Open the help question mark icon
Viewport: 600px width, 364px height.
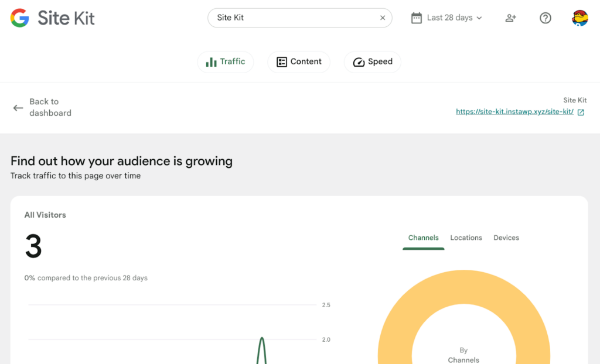pos(546,18)
